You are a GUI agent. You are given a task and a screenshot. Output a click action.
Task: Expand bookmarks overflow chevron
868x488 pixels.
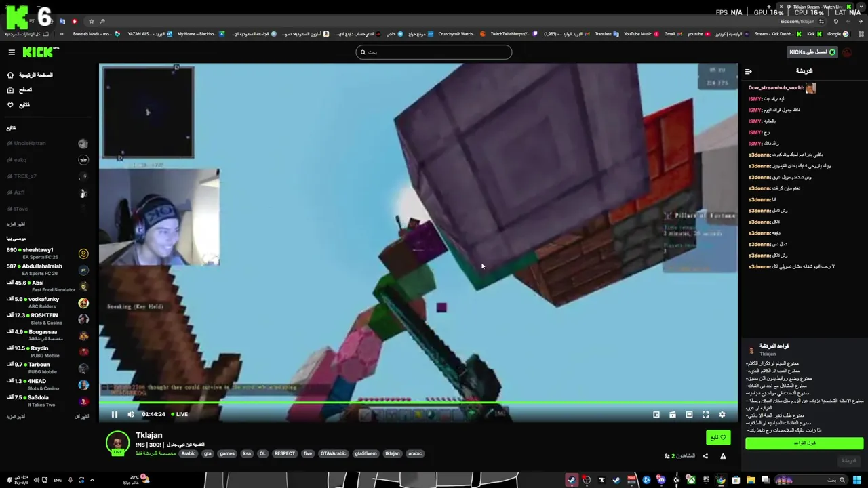point(62,34)
